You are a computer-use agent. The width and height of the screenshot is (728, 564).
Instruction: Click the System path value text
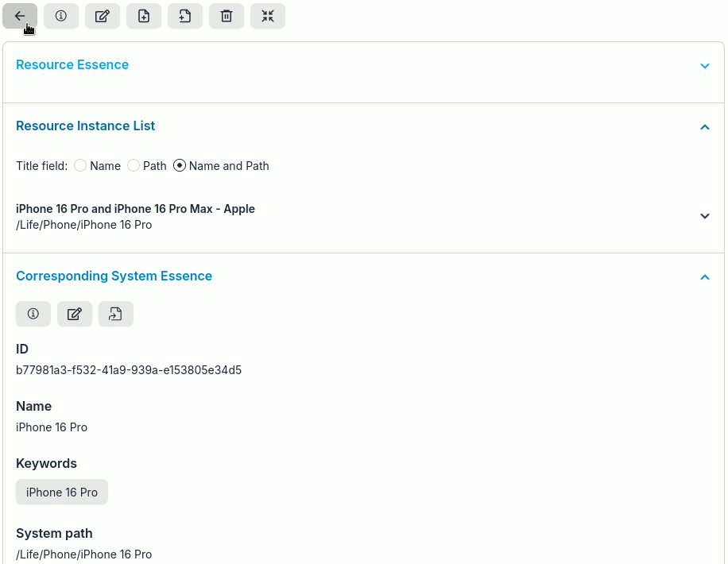coord(84,554)
